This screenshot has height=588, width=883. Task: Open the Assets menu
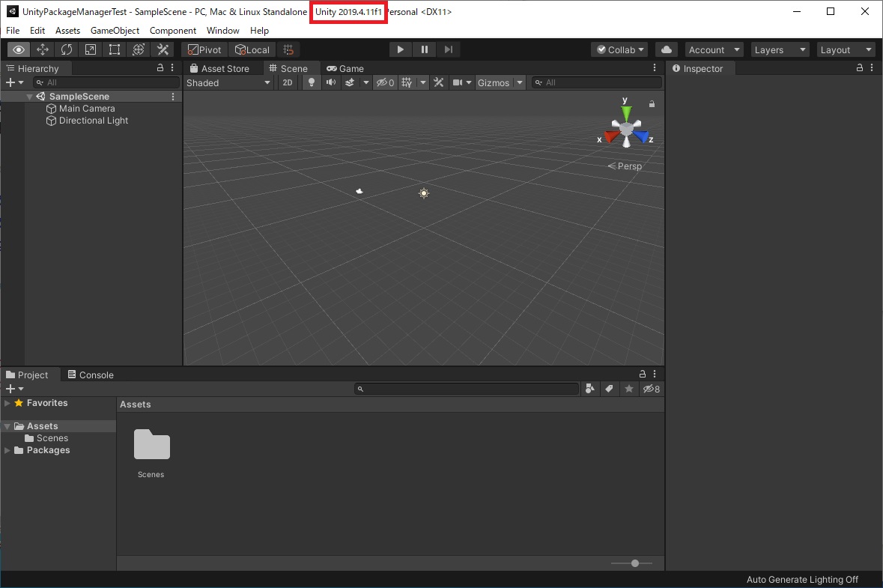67,31
